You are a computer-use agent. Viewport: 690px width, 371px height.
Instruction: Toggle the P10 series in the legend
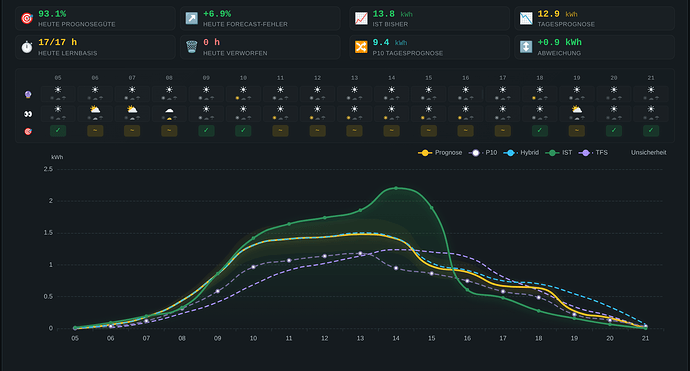483,153
